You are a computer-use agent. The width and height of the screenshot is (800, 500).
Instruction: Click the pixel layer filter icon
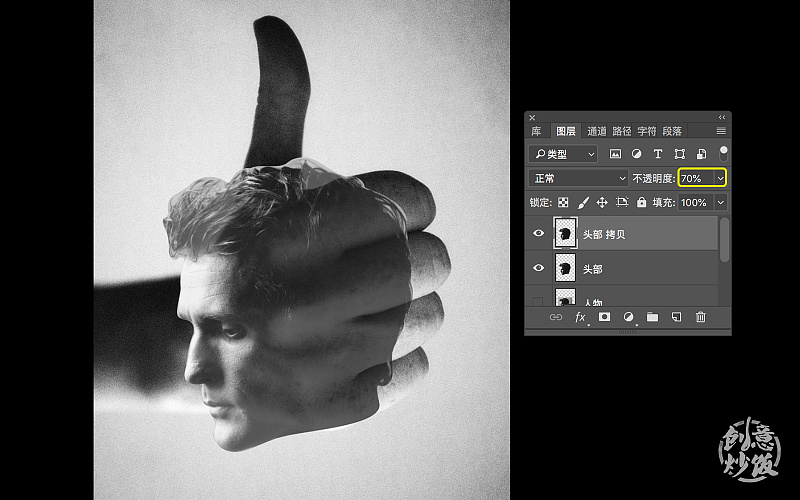coord(616,154)
